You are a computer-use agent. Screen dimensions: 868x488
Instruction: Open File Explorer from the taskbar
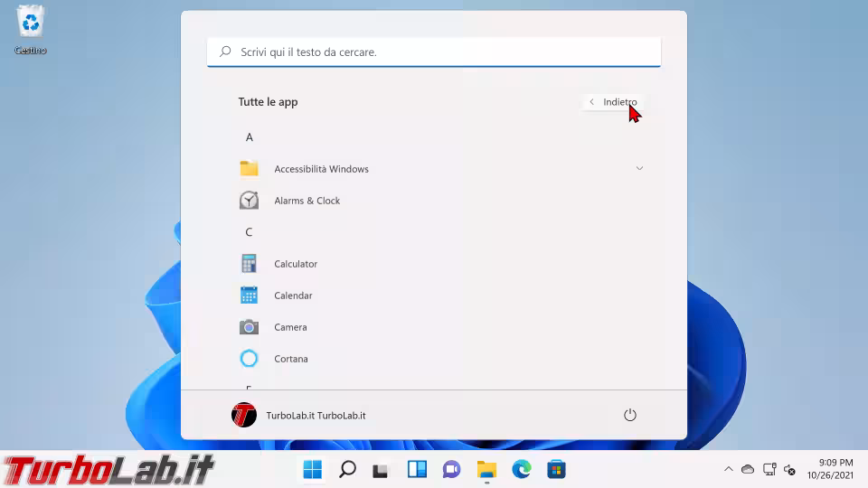click(x=486, y=469)
